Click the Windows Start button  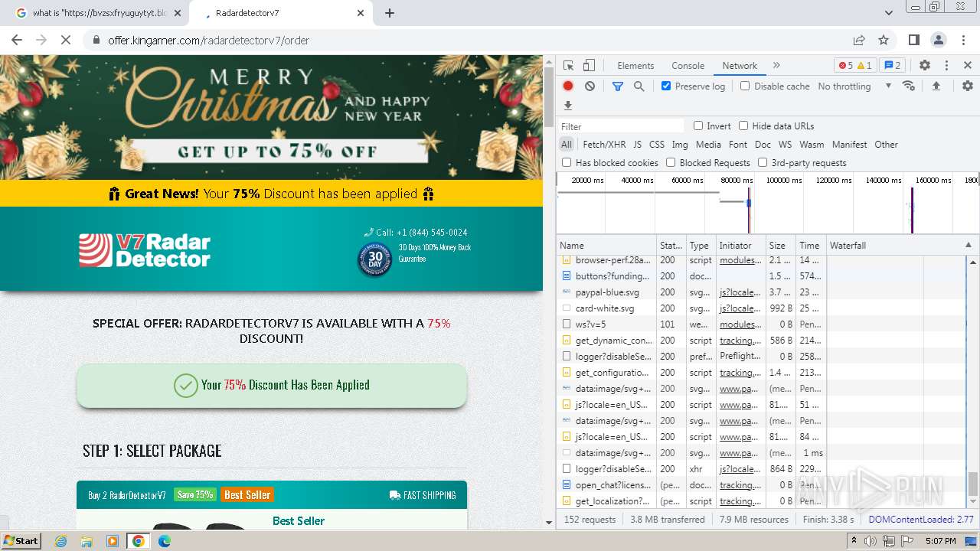point(21,541)
